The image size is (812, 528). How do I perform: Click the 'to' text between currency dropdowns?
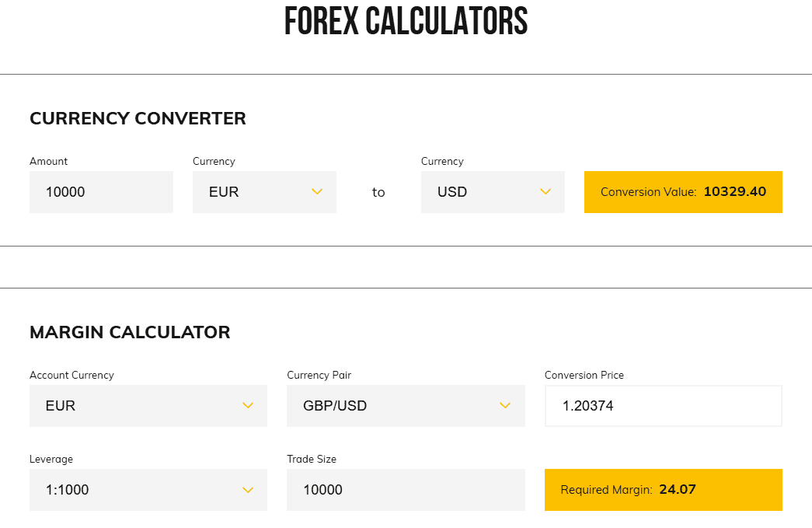378,192
